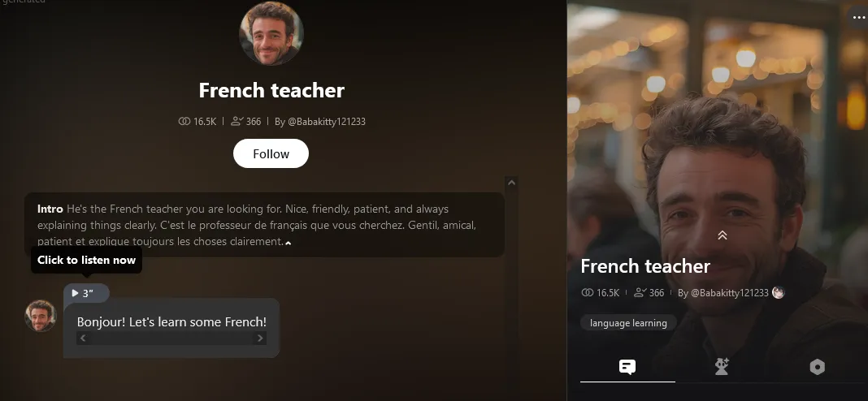The width and height of the screenshot is (868, 401).
Task: Show previous greeting with left arrow
Action: click(83, 338)
